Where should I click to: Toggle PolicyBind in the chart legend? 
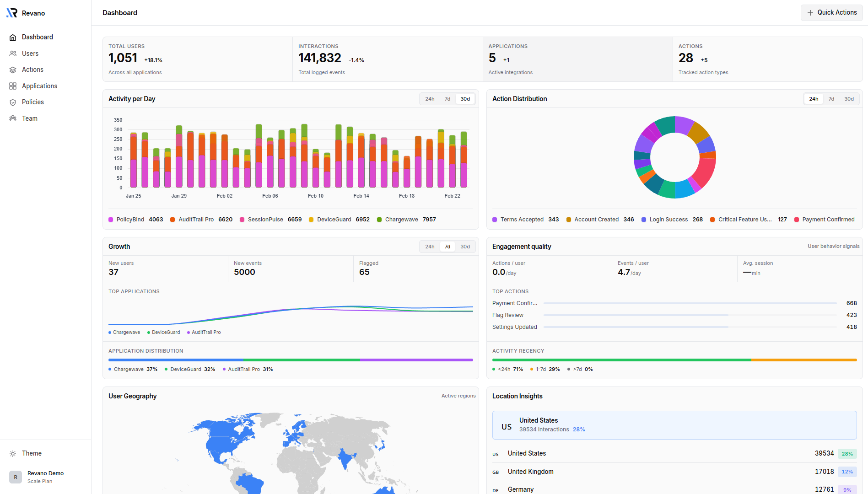126,220
